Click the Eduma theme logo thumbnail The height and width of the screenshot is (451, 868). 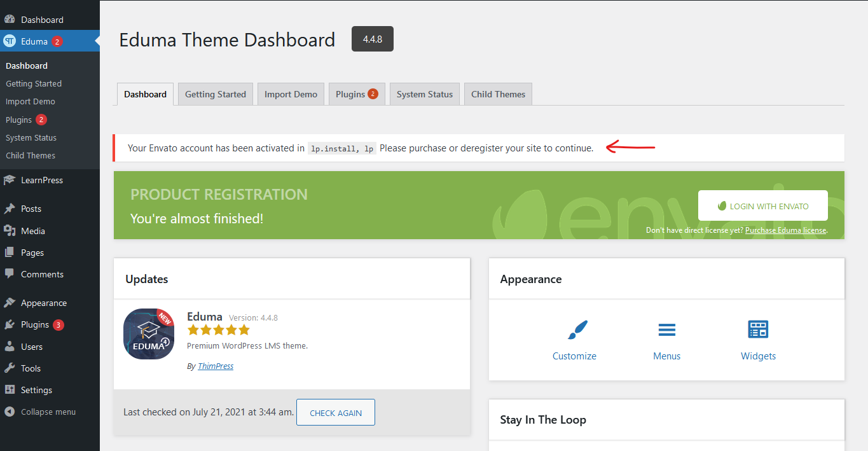tap(149, 334)
